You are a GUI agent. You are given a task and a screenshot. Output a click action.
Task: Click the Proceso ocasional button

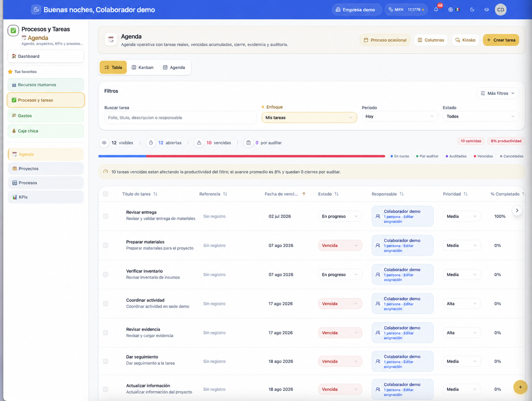385,40
